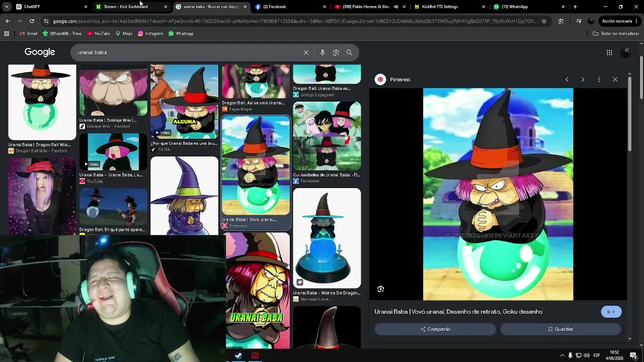Viewport: 644px width, 362px height.
Task: Share the image using Compartir
Action: point(435,329)
